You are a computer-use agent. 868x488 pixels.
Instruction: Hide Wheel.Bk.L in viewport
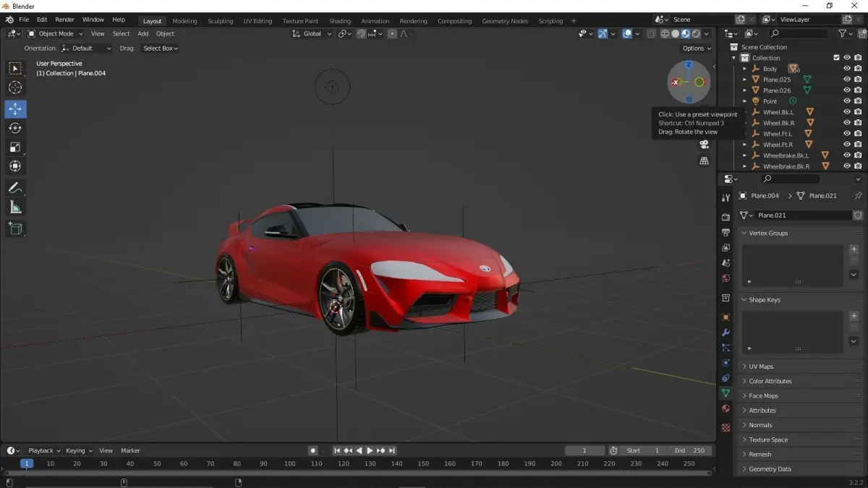click(847, 112)
